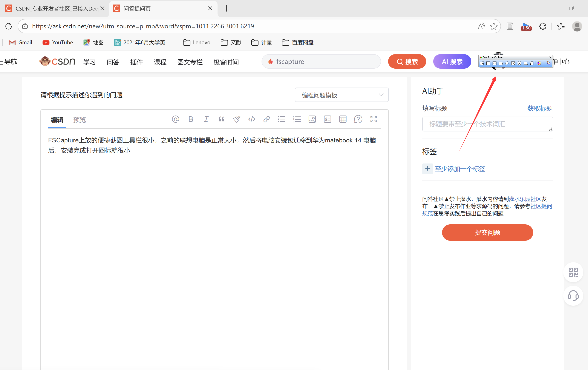Screen dimensions: 588x370
Task: Click the insert table icon
Action: [x=343, y=119]
